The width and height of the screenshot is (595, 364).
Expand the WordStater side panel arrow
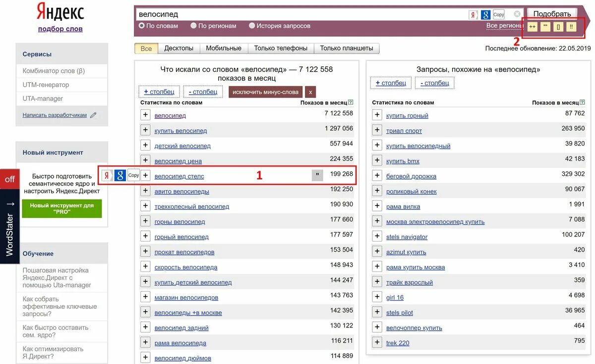[x=10, y=204]
